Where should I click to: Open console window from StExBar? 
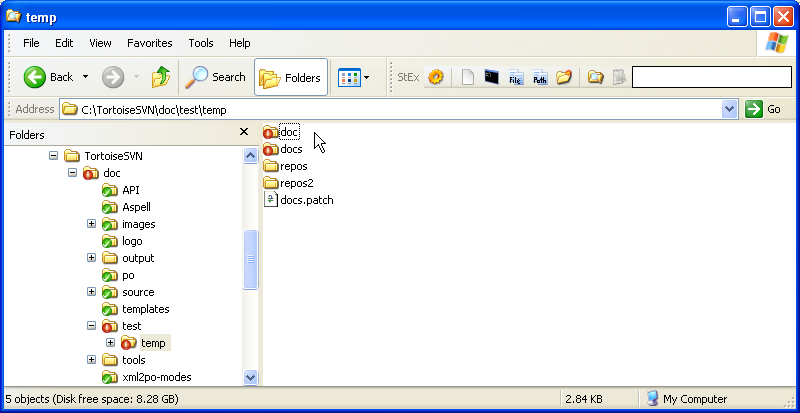491,77
